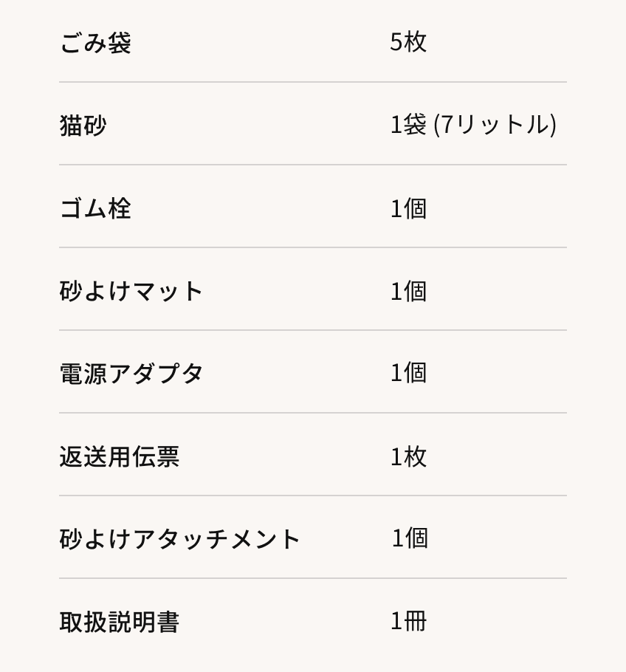Select the 1個 quantity beside 砂よけマット
This screenshot has width=626, height=672.
click(408, 291)
